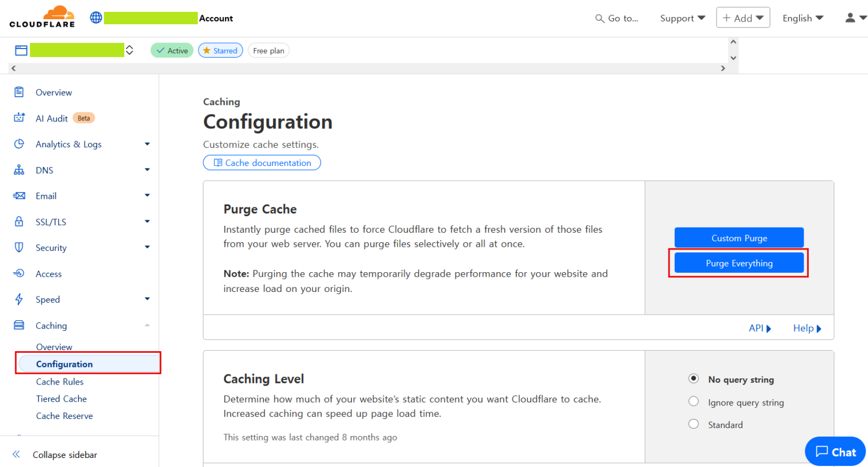Click the globe icon beside the account name
The width and height of the screenshot is (868, 467).
tap(96, 18)
